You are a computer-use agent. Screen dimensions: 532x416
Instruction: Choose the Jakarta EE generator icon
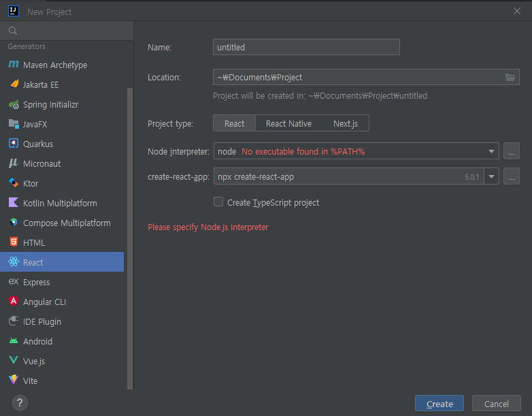[14, 84]
